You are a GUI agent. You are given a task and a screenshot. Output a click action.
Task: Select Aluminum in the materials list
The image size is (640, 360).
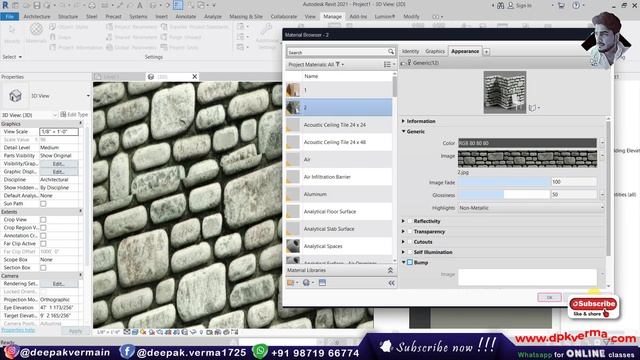pyautogui.click(x=338, y=194)
